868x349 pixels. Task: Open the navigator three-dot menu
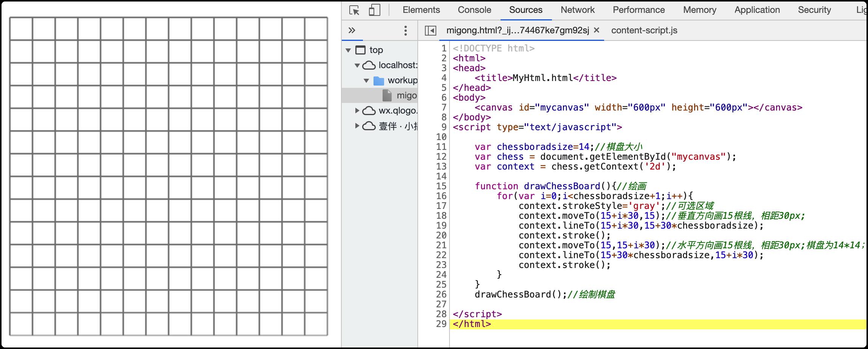pos(406,30)
